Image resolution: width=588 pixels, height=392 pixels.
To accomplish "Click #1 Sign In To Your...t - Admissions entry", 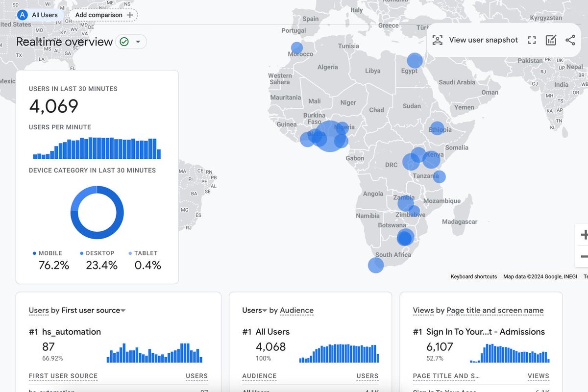I will point(479,332).
